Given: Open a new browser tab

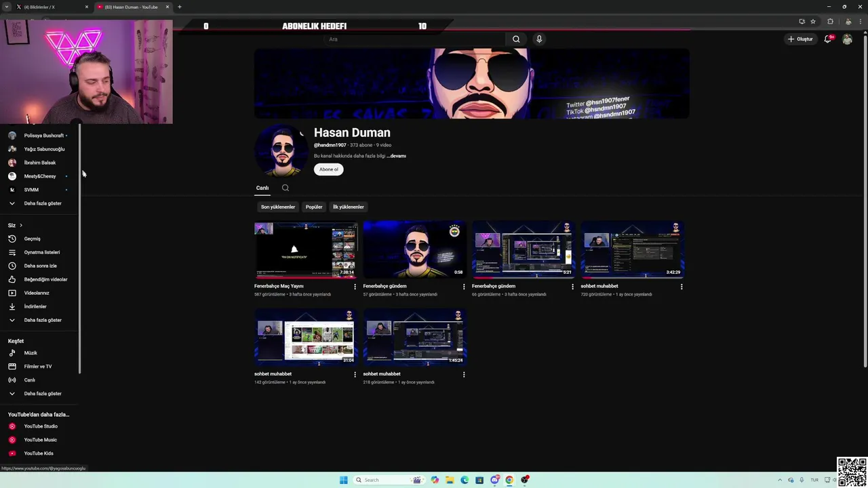Looking at the screenshot, I should 180,7.
